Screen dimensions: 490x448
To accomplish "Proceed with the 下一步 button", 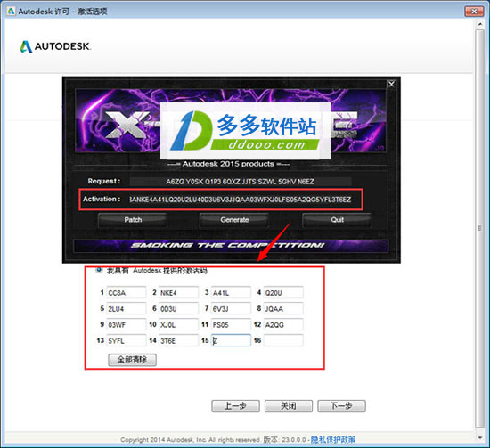I will 341,406.
